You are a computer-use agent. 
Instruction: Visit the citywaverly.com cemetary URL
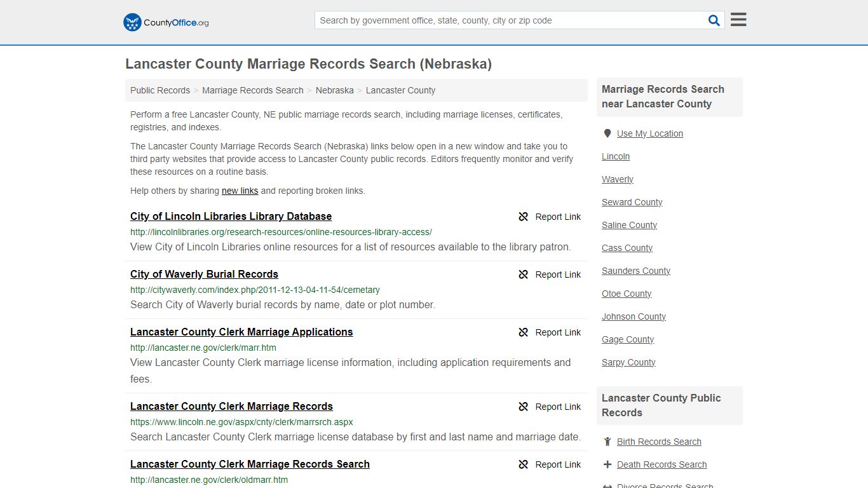click(255, 290)
